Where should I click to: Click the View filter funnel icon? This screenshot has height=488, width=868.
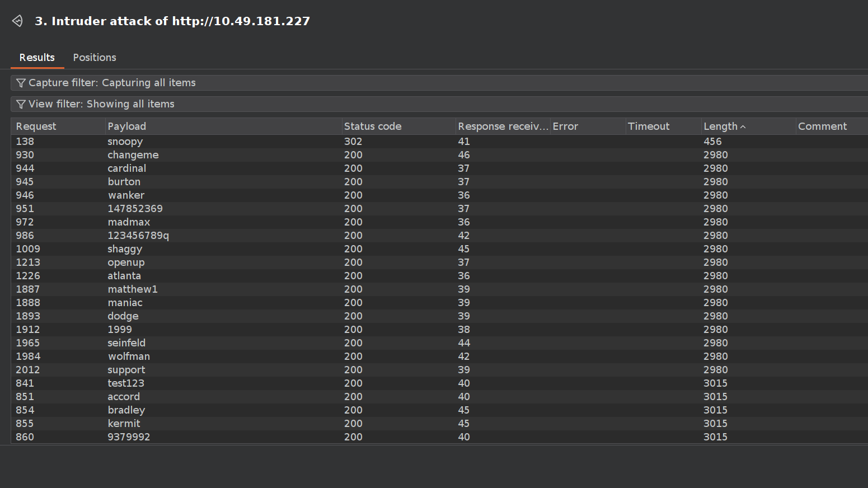[21, 104]
